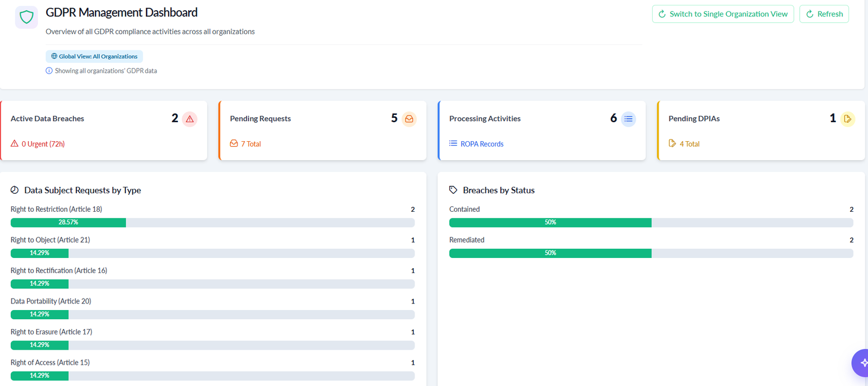Click the Right to Erasure (Article 17) label
Viewport: 868px width, 386px height.
coord(52,332)
